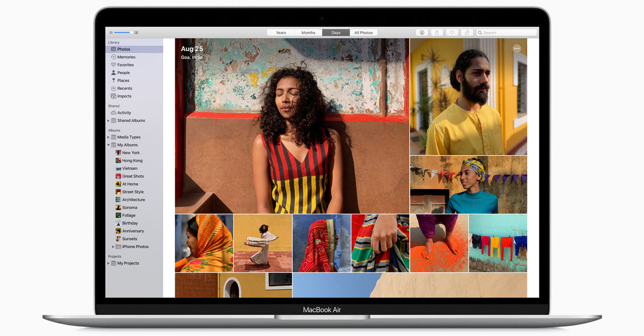Open the Imports sidebar item

tap(124, 97)
